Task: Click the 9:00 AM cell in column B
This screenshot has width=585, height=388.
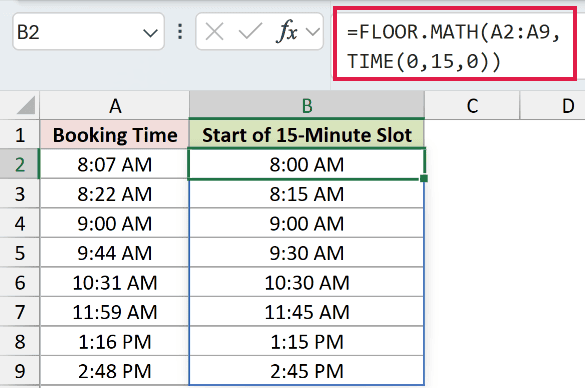Action: [x=307, y=223]
